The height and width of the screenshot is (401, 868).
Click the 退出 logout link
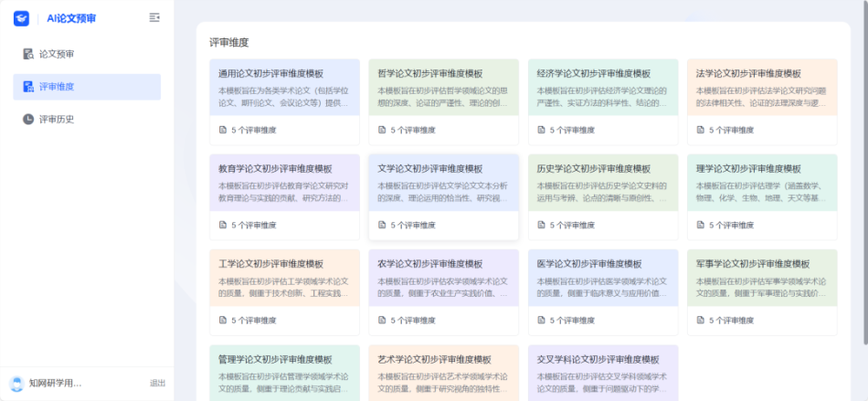click(x=157, y=384)
